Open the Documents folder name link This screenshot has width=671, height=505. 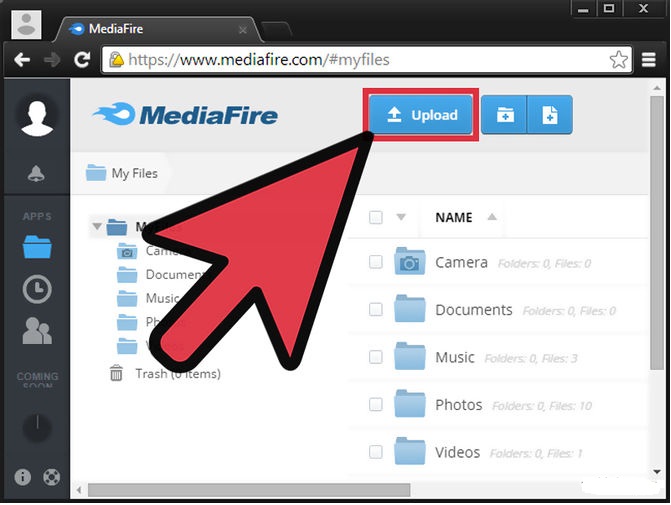click(x=474, y=309)
